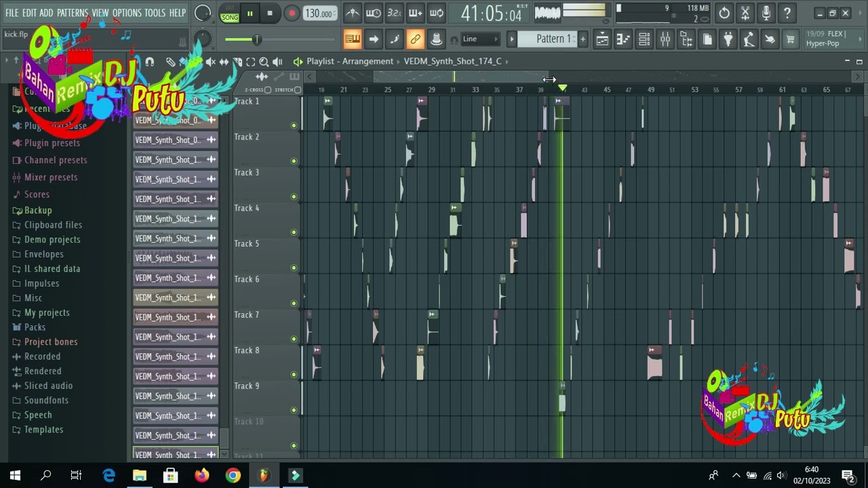This screenshot has height=488, width=868.
Task: Click VEDM_Synth_Shot_174_C breadcrumb in playlist title
Action: tap(452, 61)
